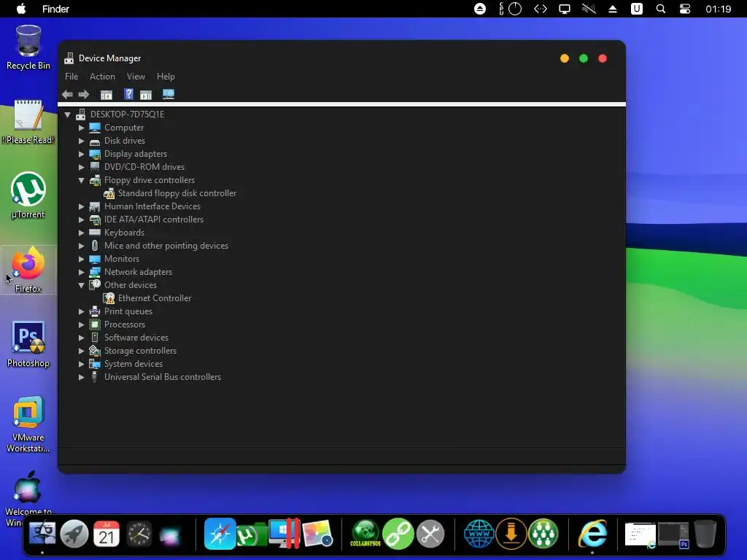The image size is (747, 560).
Task: Open the File menu in Device Manager
Action: [x=71, y=76]
